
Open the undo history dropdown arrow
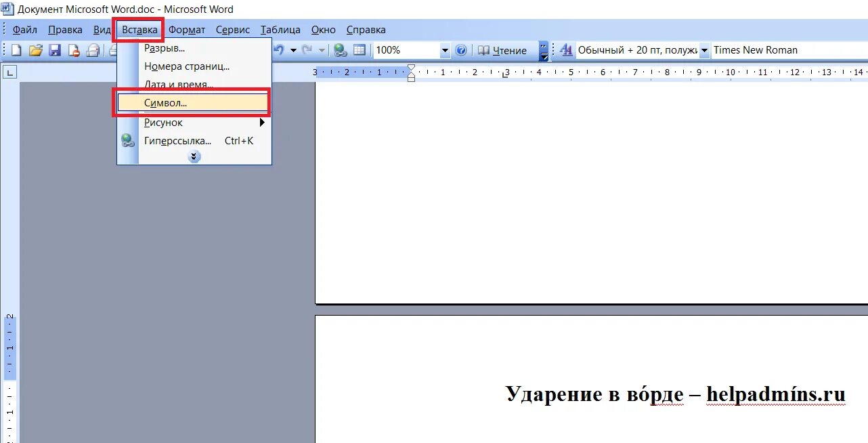pyautogui.click(x=293, y=50)
